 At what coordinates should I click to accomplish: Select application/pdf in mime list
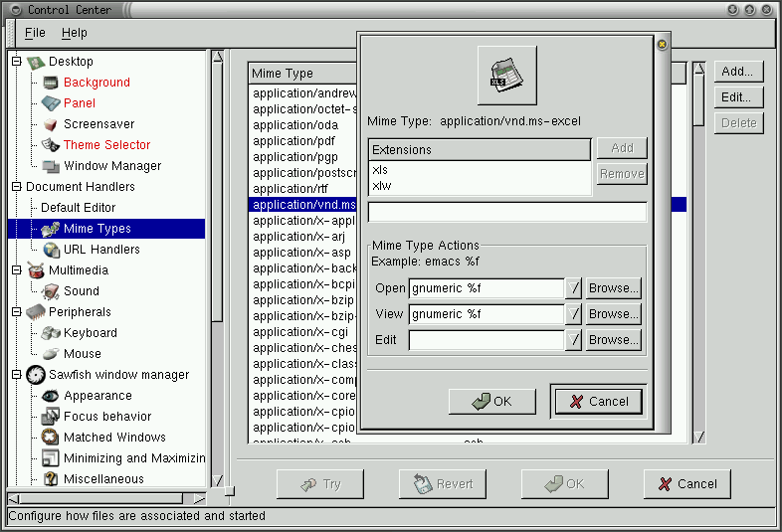(302, 141)
